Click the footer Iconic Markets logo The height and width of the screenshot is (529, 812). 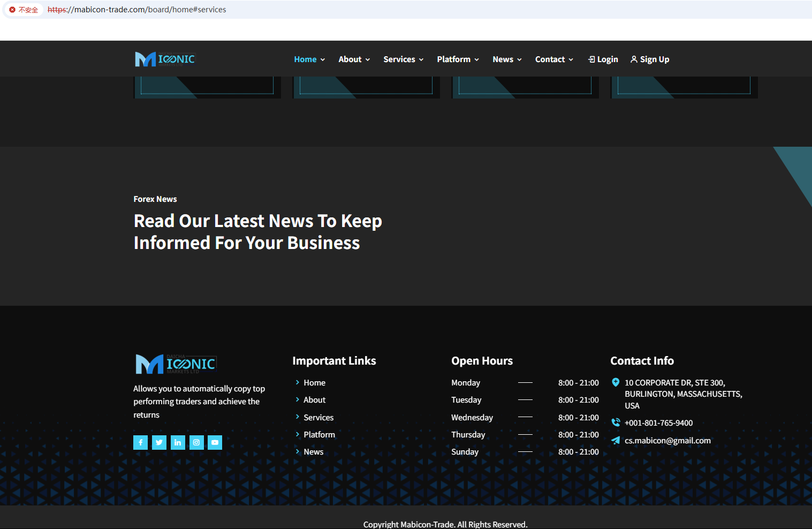(x=176, y=364)
